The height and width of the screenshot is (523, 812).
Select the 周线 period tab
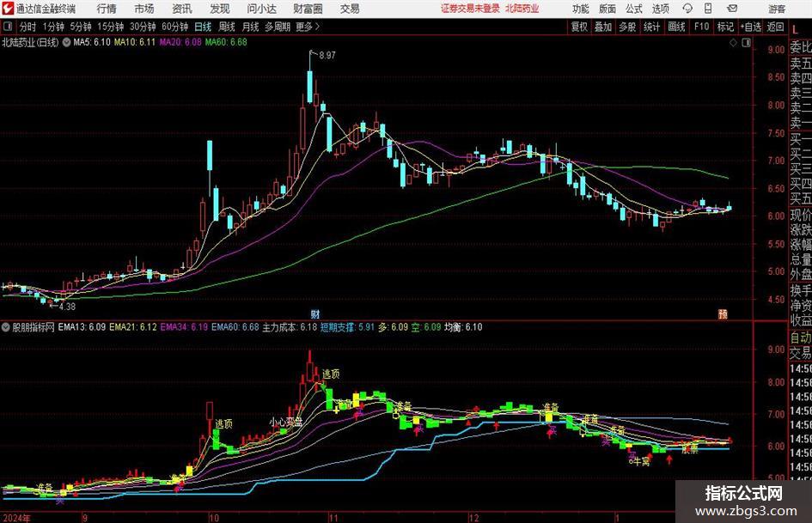[x=226, y=27]
